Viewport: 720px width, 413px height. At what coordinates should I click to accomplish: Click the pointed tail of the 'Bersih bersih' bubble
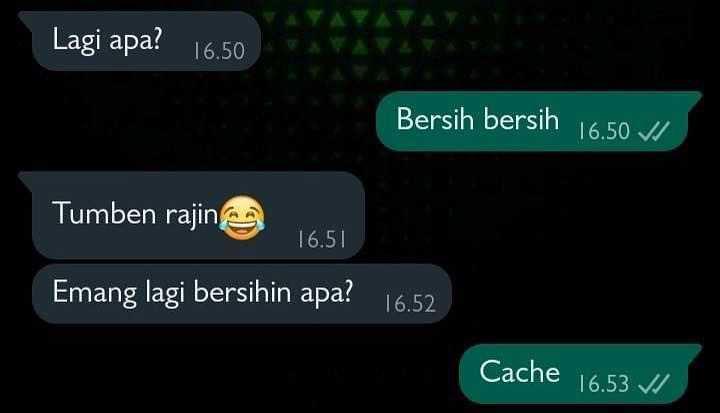coord(693,99)
